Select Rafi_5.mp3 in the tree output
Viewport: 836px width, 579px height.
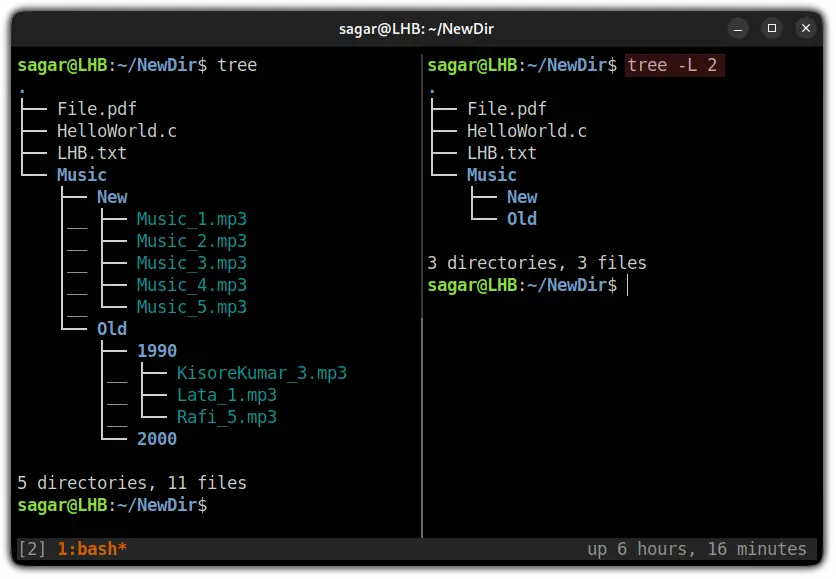click(x=226, y=417)
